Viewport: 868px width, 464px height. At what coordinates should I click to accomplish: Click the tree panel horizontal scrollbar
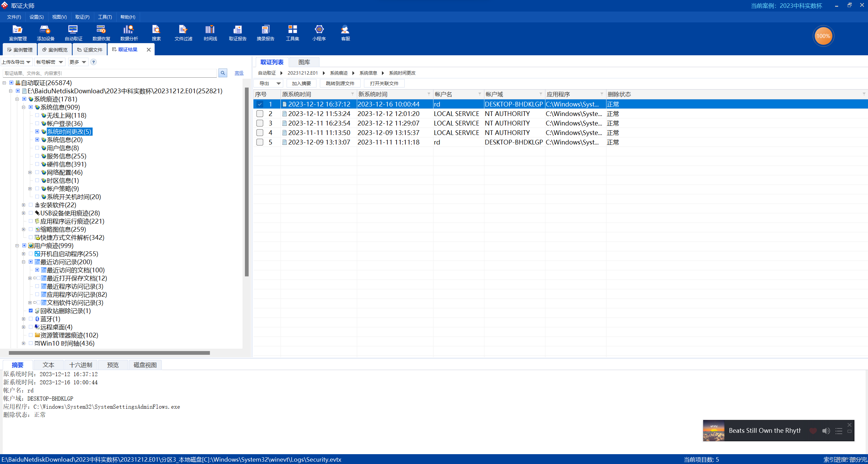109,353
